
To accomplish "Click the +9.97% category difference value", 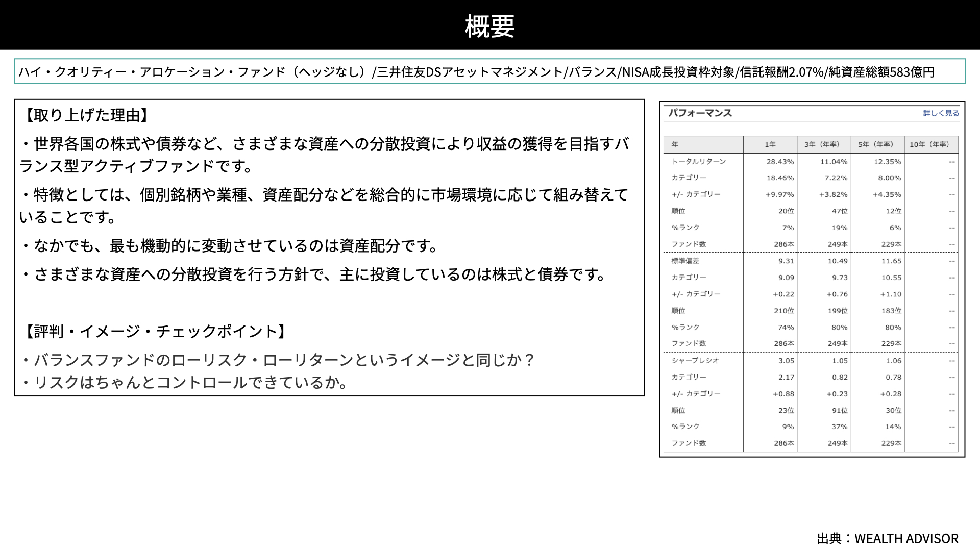I will (x=779, y=194).
